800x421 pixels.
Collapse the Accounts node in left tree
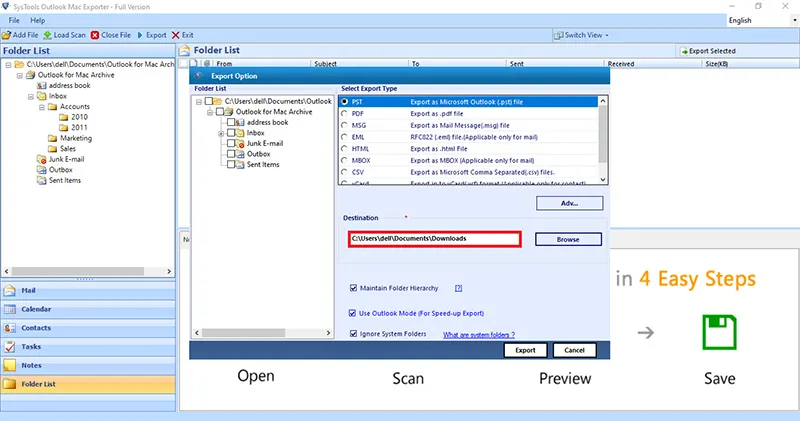tap(42, 107)
